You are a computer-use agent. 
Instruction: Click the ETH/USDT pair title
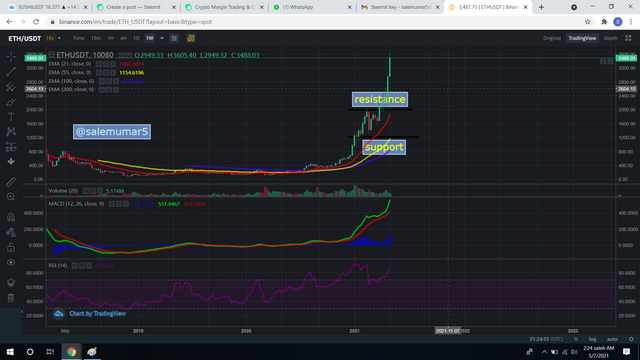pyautogui.click(x=25, y=38)
